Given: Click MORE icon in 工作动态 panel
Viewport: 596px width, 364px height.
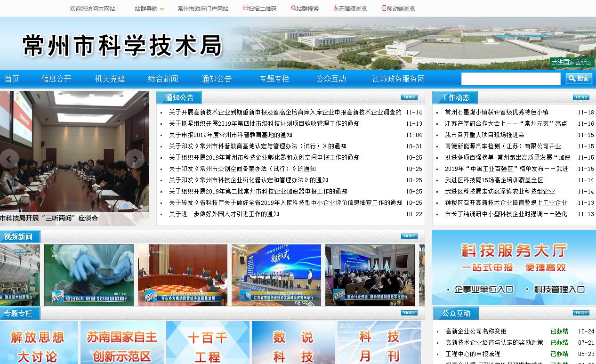Looking at the screenshot, I should pos(580,97).
